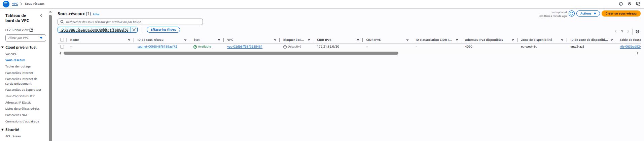Click the info icon in top bar
This screenshot has width=644, height=141.
pyautogui.click(x=621, y=4)
